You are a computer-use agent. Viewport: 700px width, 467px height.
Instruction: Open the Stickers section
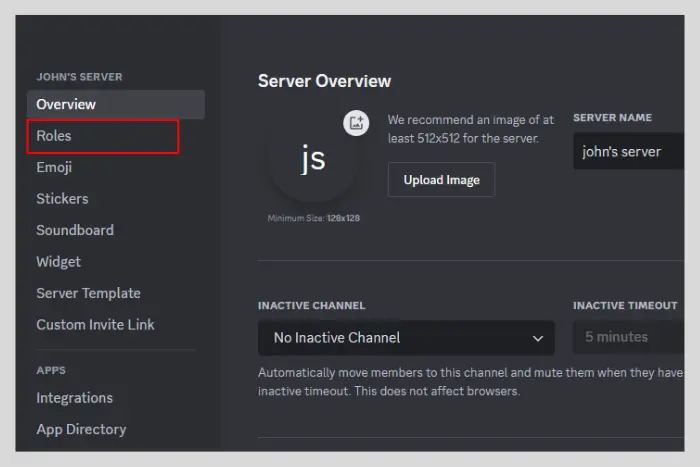pos(62,199)
